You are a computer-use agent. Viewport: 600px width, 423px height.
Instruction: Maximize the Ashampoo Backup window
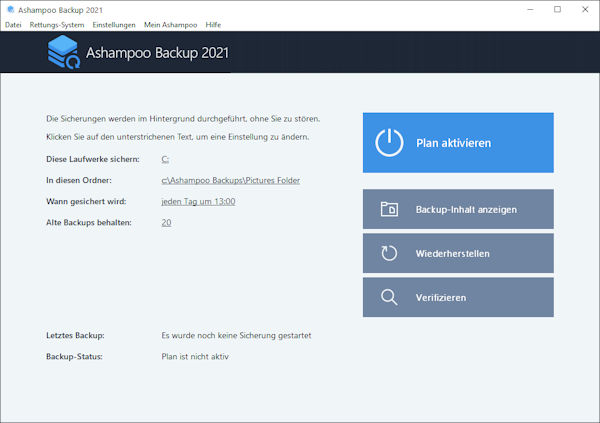(558, 10)
